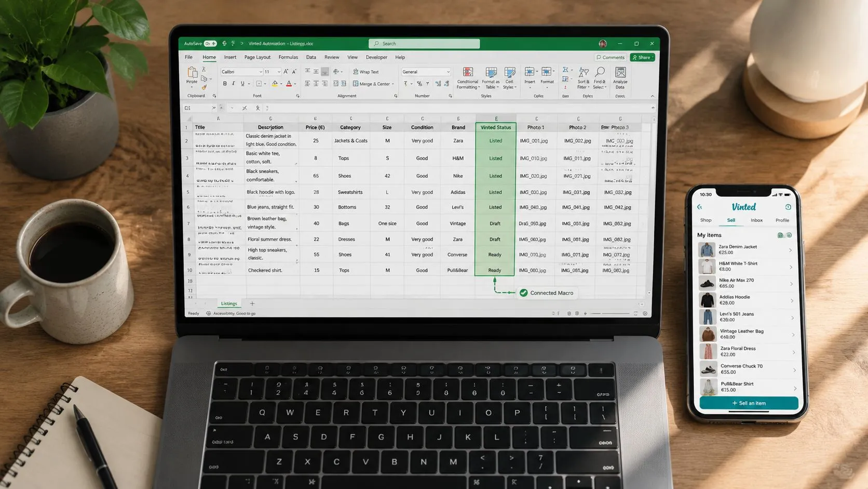Select the Listings sheet tab
The width and height of the screenshot is (868, 489).
(x=229, y=303)
